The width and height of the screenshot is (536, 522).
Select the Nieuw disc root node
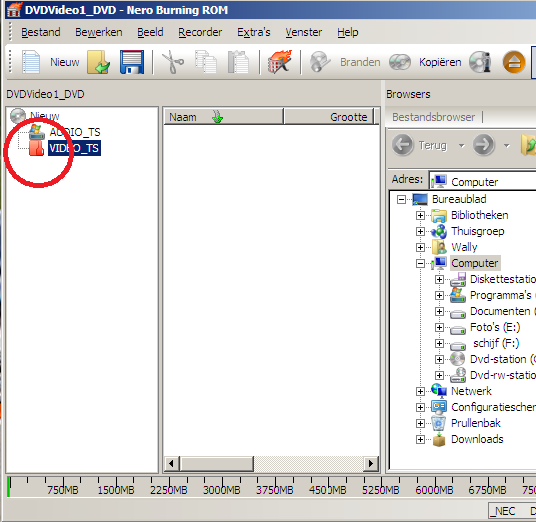[x=44, y=116]
